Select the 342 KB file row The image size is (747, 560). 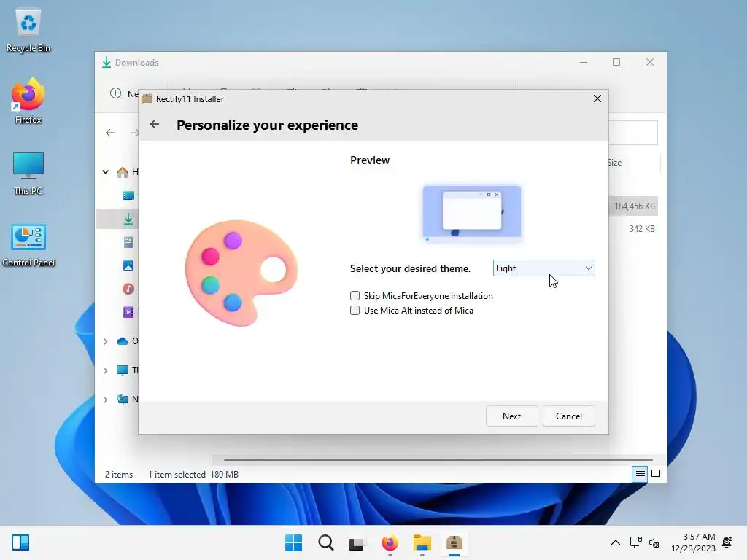[x=634, y=229]
